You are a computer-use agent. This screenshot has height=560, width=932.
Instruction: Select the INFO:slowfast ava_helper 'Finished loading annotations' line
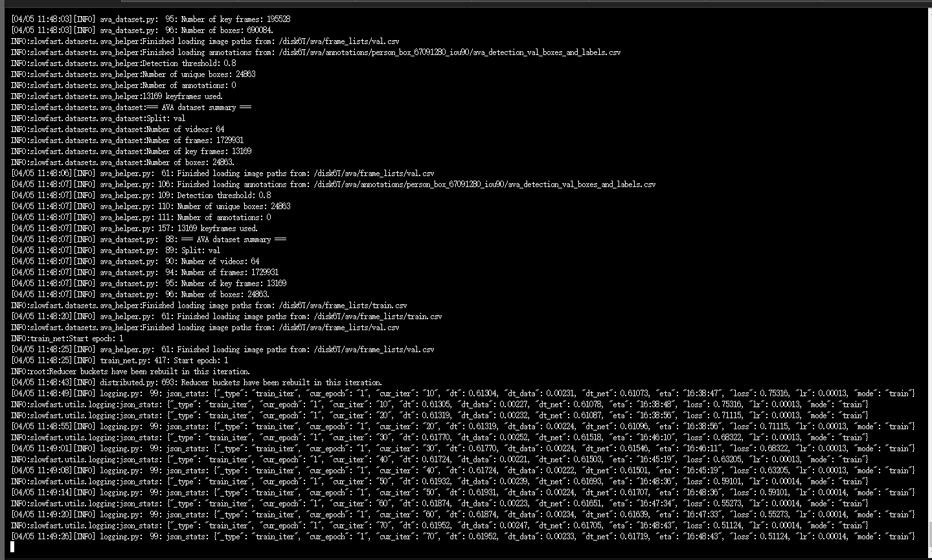pyautogui.click(x=315, y=52)
